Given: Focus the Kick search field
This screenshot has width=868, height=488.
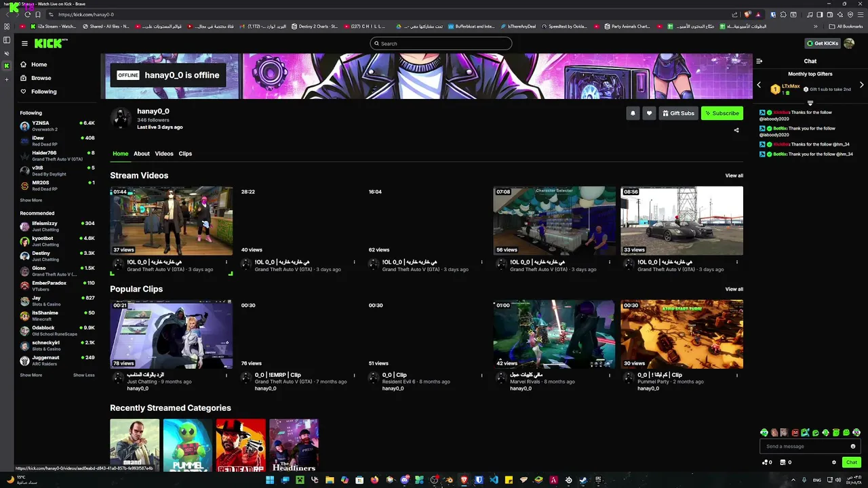Looking at the screenshot, I should coord(441,43).
